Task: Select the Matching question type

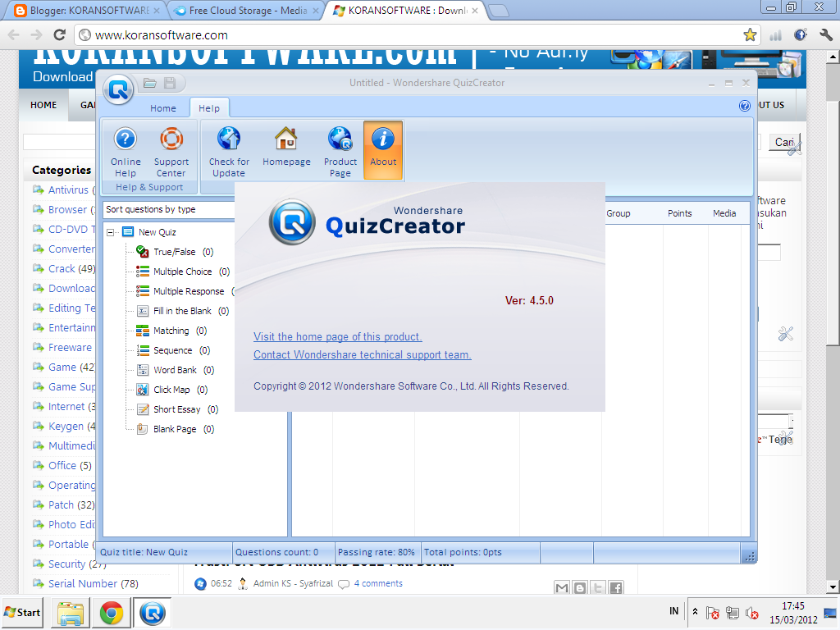Action: [171, 331]
